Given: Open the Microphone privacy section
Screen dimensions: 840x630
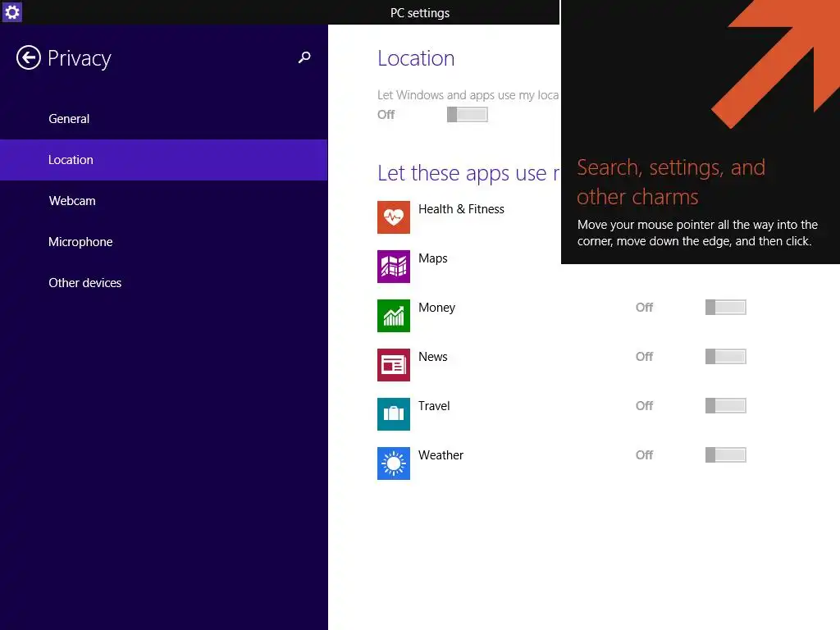Looking at the screenshot, I should pos(164,242).
